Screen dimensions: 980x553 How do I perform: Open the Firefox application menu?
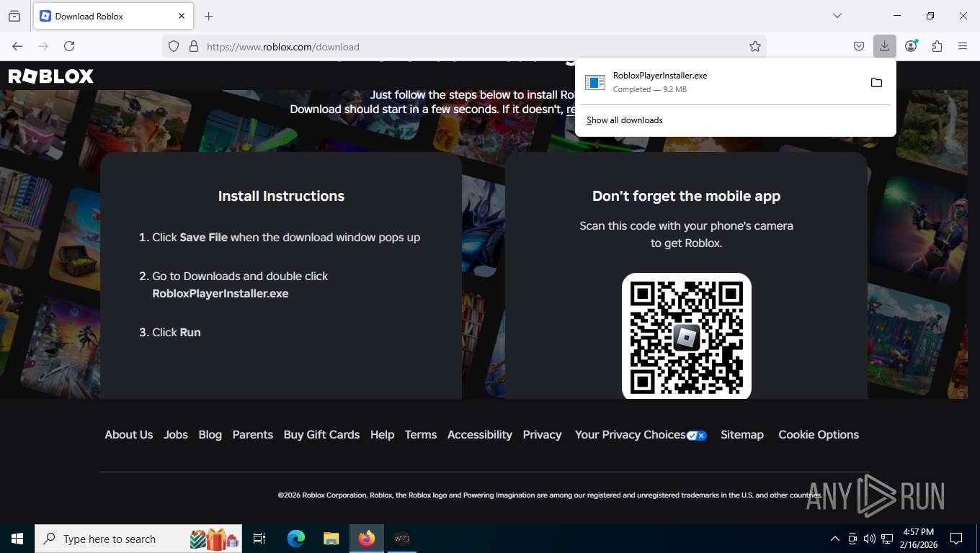click(x=963, y=46)
